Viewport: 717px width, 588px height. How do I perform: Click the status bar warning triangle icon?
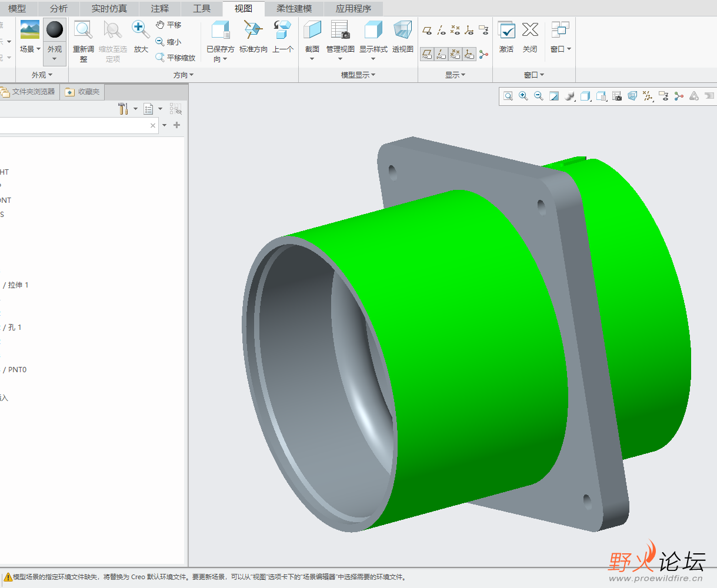8,577
